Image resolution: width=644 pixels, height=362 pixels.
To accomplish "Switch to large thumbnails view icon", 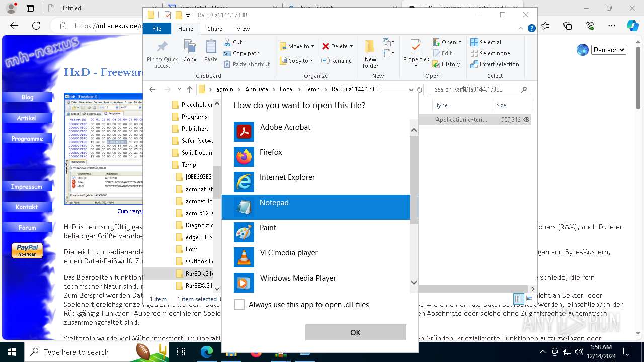I will pyautogui.click(x=529, y=299).
